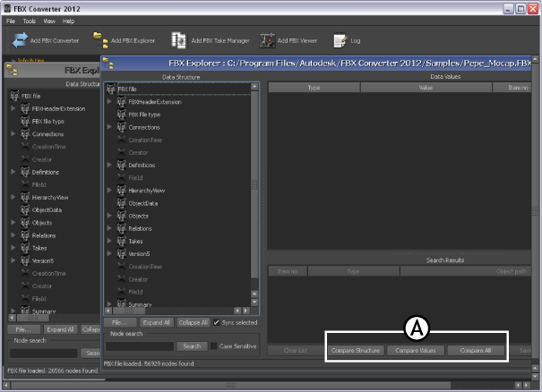Click 'FBX file loaded. 56929 nodes found' status text
542x392 pixels.
pyautogui.click(x=149, y=363)
